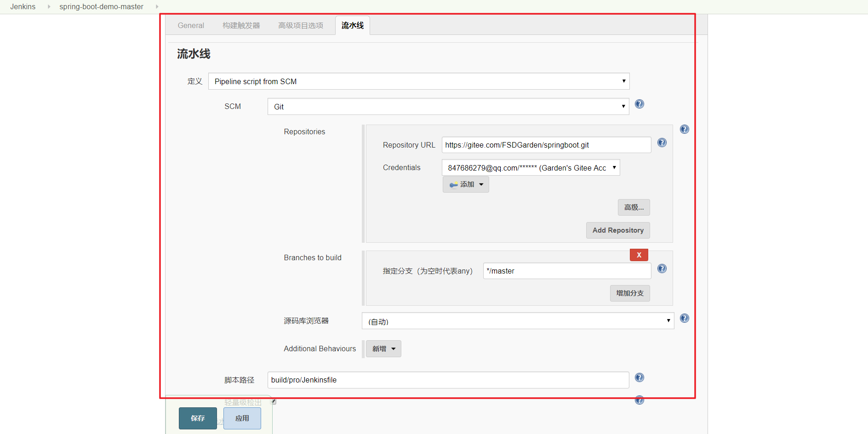Viewport: 868px width, 434px height.
Task: Open the 定义 dropdown showing Pipeline script from SCM
Action: coord(419,81)
